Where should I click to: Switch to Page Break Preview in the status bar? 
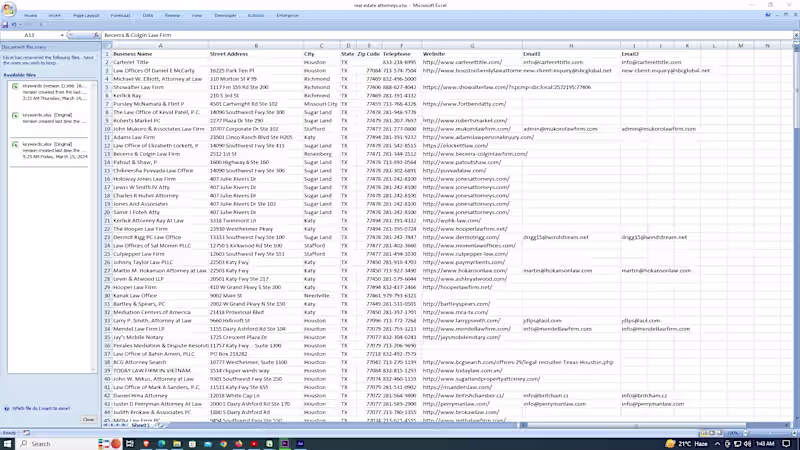720,433
